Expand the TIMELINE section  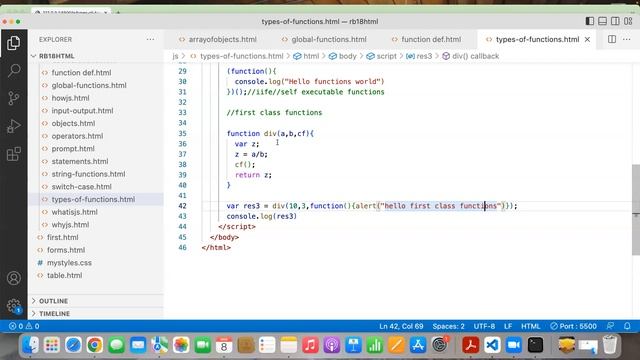coord(96,313)
